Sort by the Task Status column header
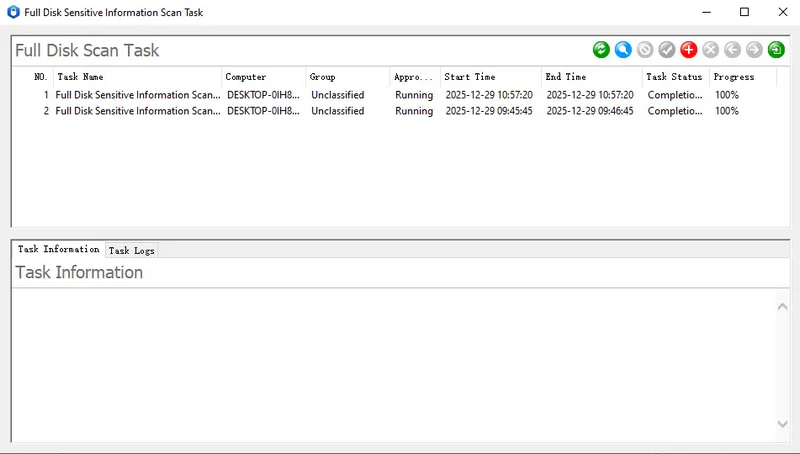 click(x=674, y=77)
